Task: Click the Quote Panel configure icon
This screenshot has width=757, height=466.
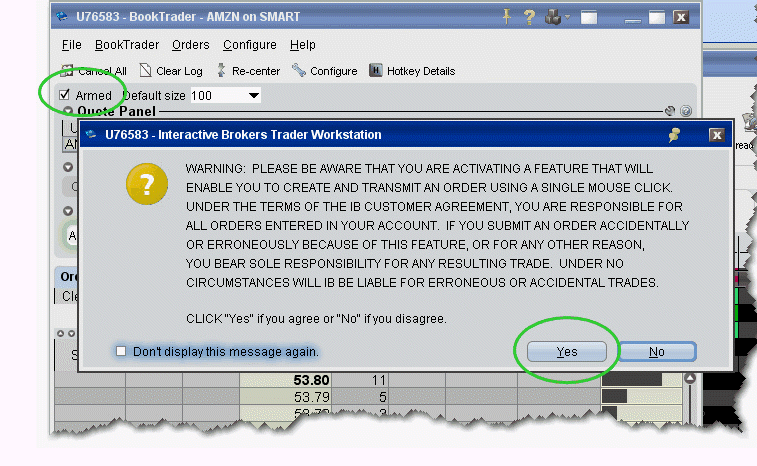Action: click(670, 111)
